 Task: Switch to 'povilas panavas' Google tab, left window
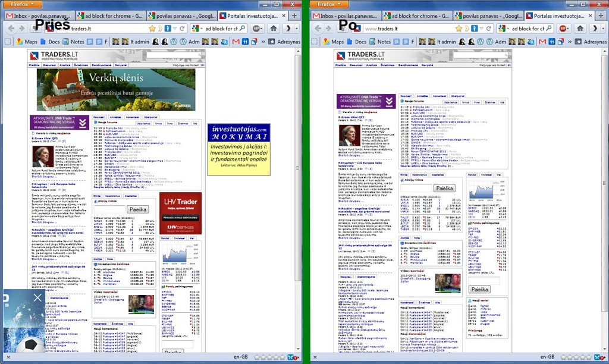pyautogui.click(x=182, y=16)
